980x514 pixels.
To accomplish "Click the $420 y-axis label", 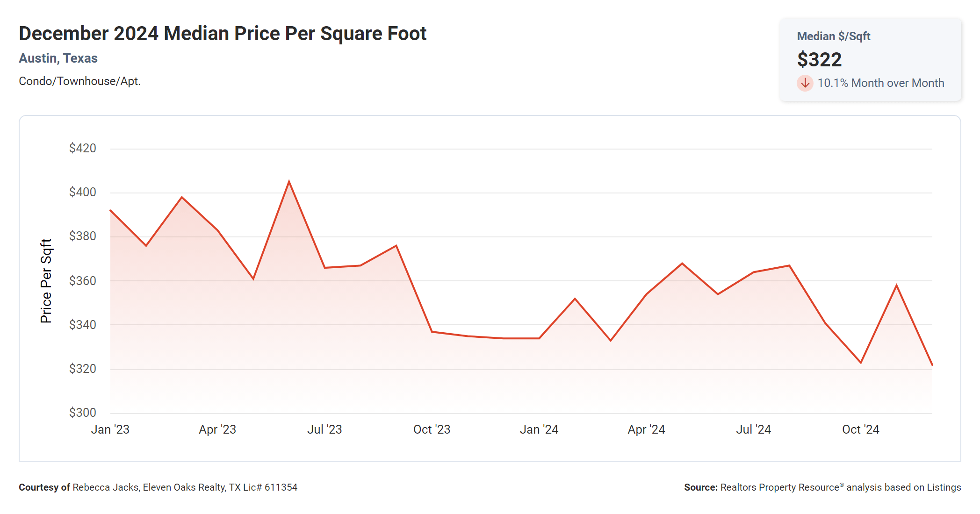I will [x=82, y=149].
